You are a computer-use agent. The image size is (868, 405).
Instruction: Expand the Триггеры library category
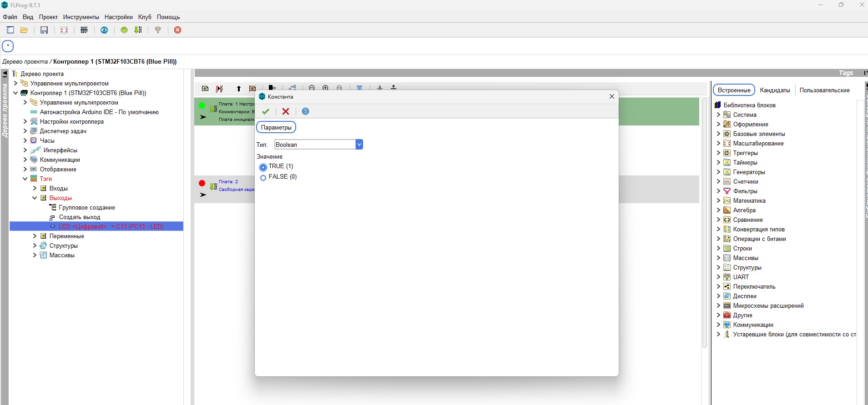tap(718, 153)
